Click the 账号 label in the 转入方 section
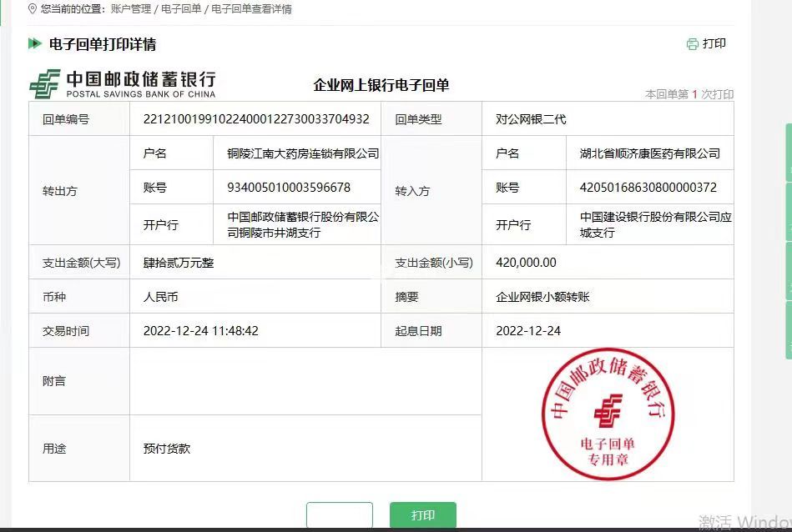Screen dimensions: 792x532 pyautogui.click(x=507, y=188)
